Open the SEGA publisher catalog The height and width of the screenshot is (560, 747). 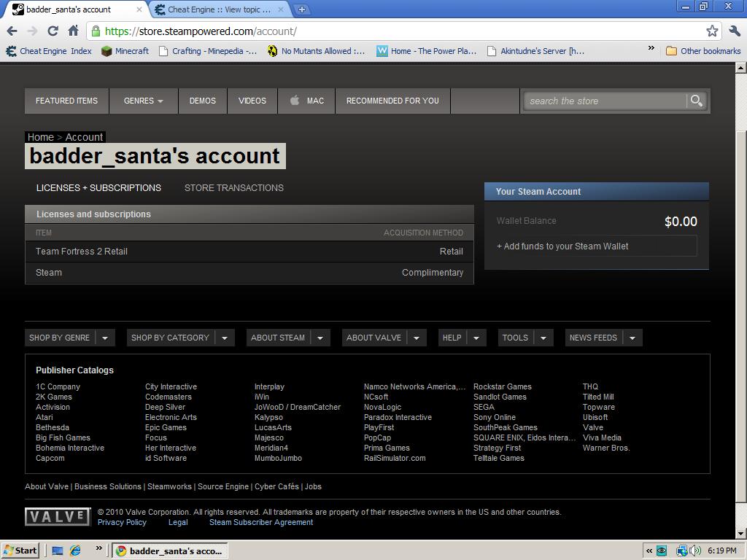click(484, 407)
